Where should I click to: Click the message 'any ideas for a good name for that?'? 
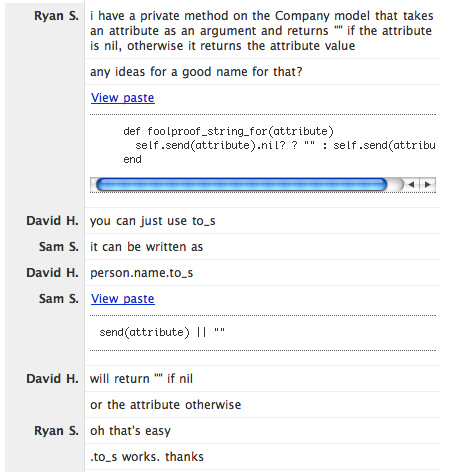tap(196, 72)
